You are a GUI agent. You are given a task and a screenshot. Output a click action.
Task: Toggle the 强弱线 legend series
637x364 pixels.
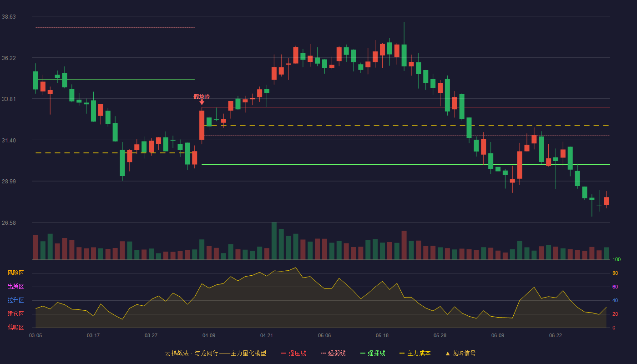tap(333, 353)
